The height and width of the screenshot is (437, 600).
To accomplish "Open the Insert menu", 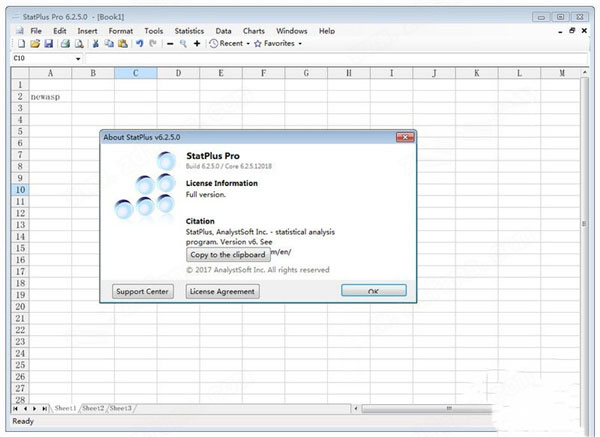I will tap(87, 31).
